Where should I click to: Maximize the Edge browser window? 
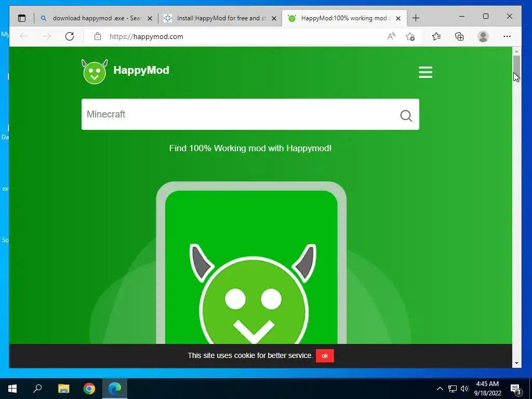486,16
